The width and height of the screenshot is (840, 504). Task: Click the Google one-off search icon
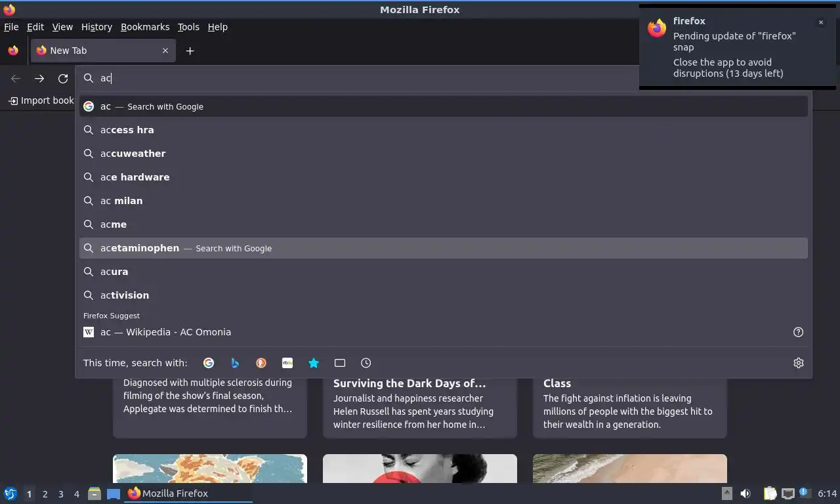(x=209, y=363)
